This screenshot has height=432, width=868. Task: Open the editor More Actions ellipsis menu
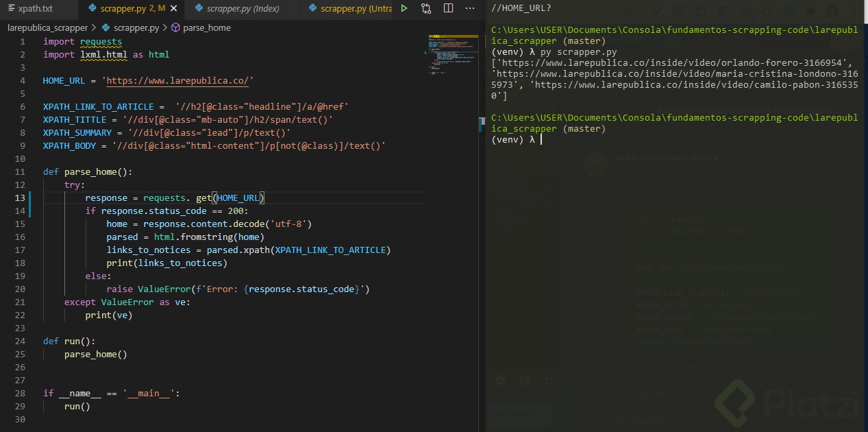pyautogui.click(x=470, y=9)
